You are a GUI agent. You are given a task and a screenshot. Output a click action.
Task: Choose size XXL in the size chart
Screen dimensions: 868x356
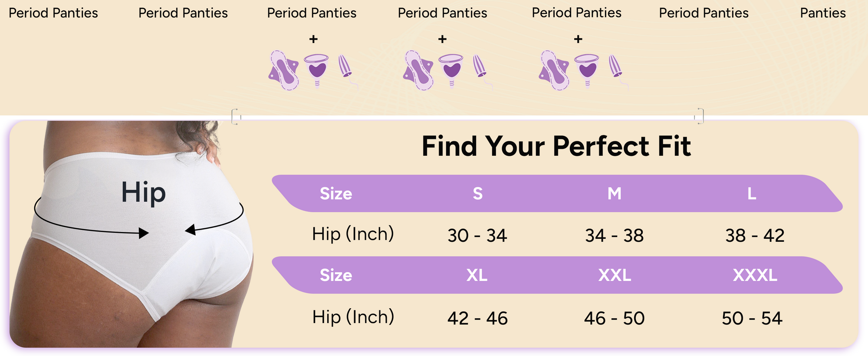point(615,275)
